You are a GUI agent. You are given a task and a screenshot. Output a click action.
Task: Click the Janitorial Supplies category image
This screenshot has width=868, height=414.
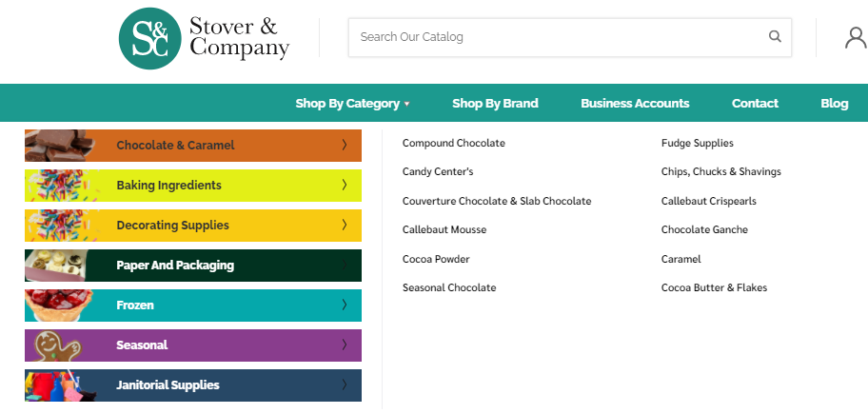click(x=59, y=385)
